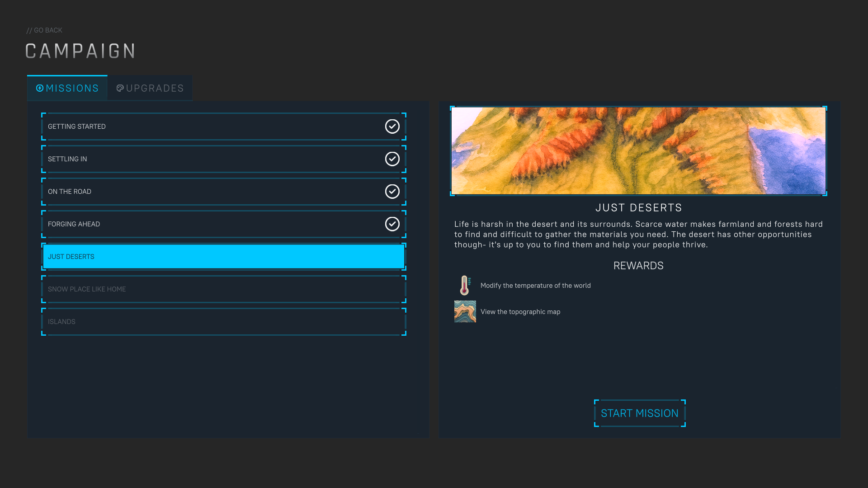The image size is (868, 488).
Task: Click 'View the topographic map' text
Action: (520, 312)
